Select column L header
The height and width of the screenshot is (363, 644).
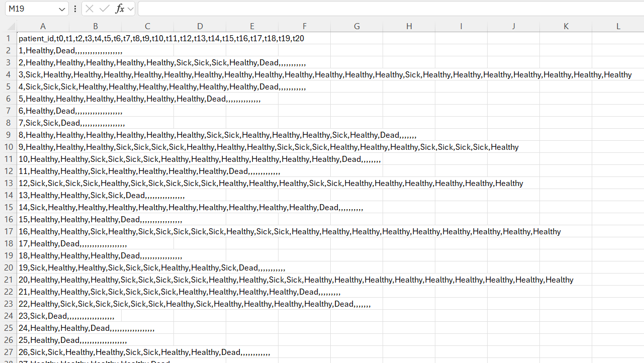pos(618,27)
